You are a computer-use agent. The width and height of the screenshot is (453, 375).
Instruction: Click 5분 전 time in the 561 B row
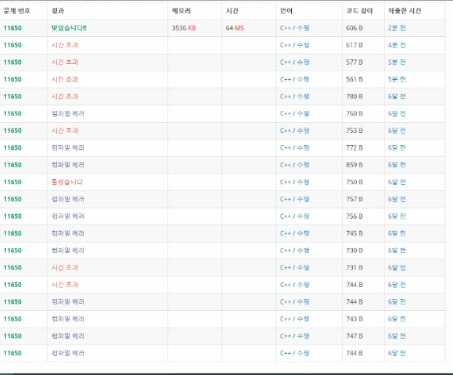pos(397,79)
